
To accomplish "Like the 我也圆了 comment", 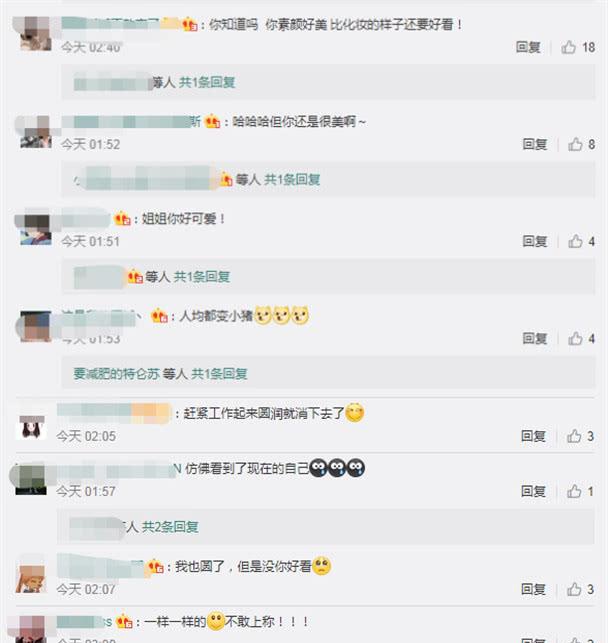I will click(x=574, y=589).
